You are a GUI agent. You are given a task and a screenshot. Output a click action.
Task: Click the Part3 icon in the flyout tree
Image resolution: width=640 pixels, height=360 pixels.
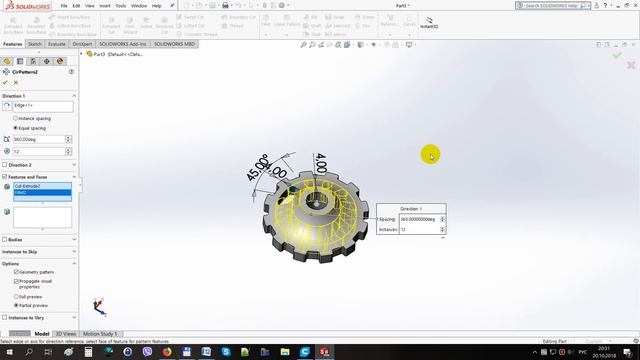(90, 54)
